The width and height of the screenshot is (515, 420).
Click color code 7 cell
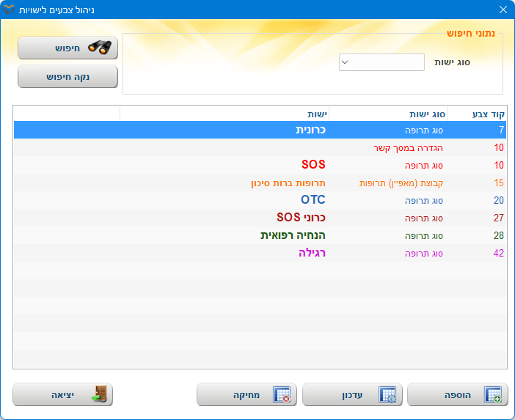click(477, 130)
